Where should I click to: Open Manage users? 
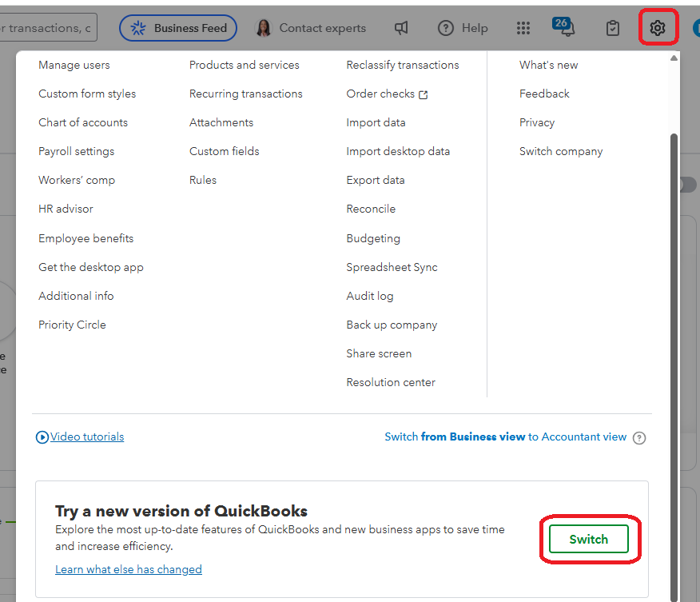74,66
